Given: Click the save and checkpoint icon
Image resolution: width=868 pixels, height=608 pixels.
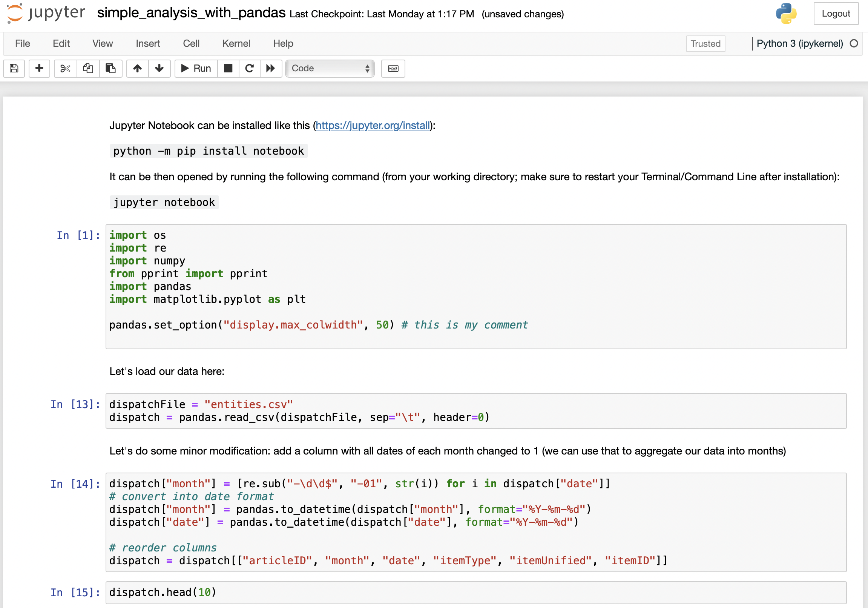Looking at the screenshot, I should pyautogui.click(x=14, y=68).
